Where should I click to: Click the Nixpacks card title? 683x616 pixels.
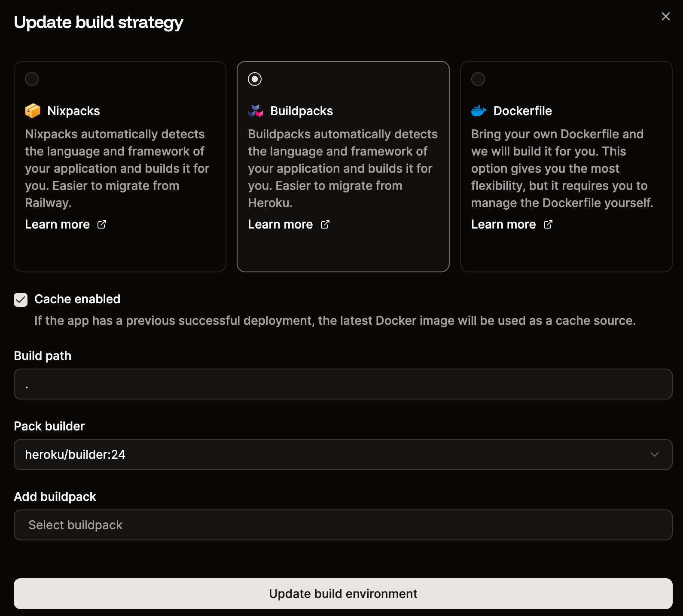click(x=73, y=111)
